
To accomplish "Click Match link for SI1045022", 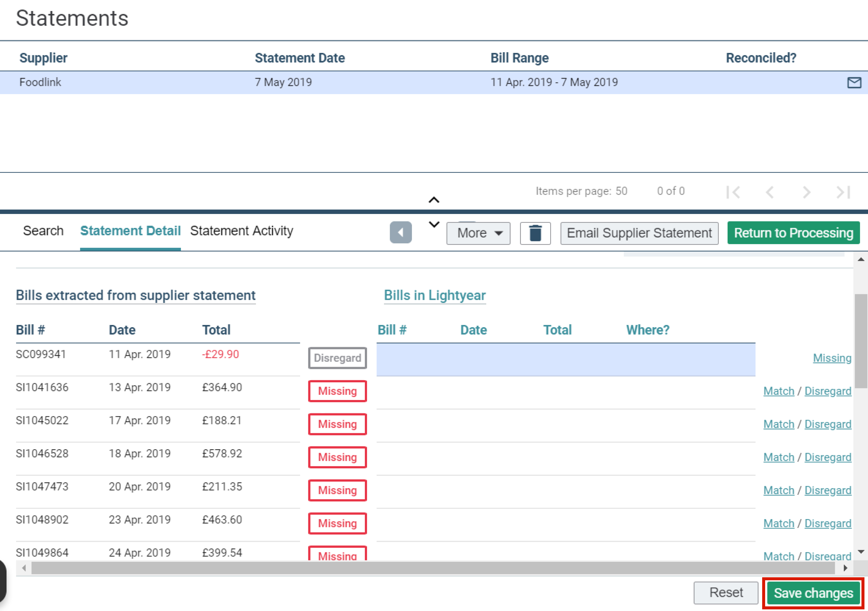I will click(778, 424).
